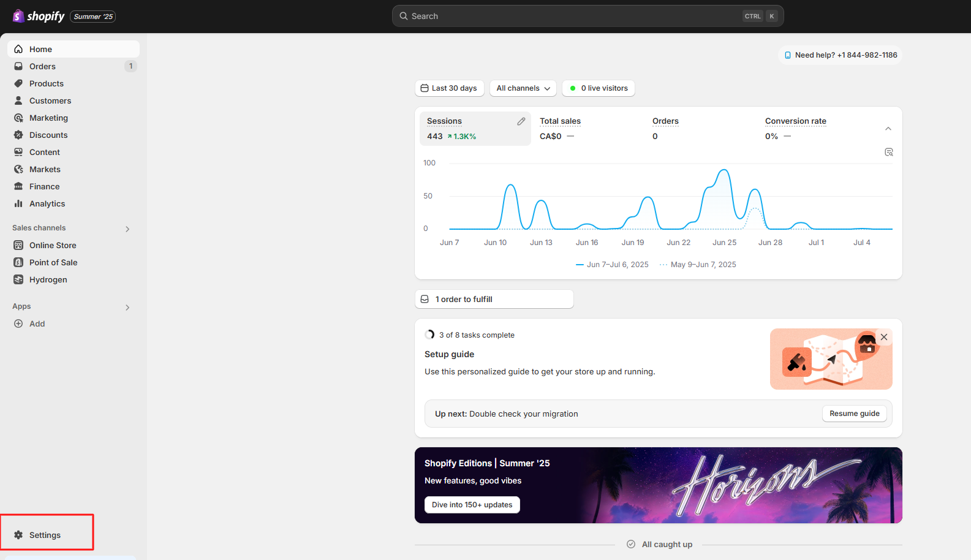Focus the Search field in the top bar

(x=588, y=16)
